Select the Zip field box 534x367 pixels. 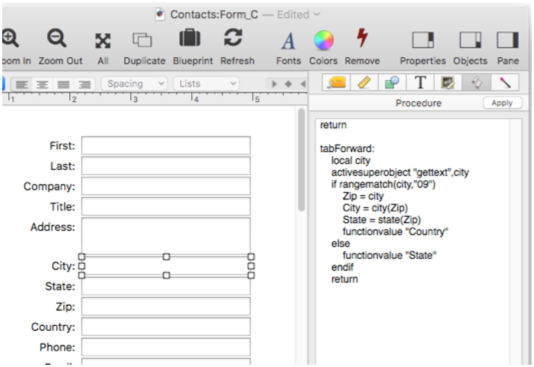click(166, 306)
